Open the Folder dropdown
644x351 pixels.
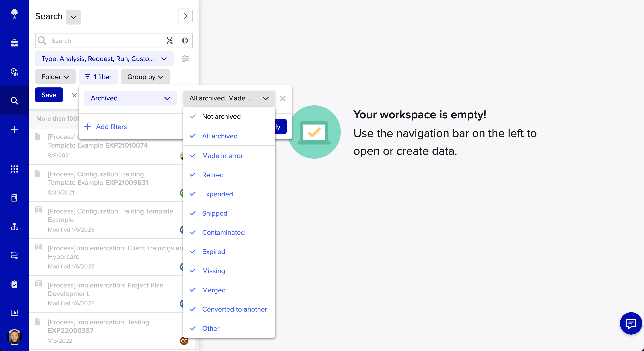55,77
